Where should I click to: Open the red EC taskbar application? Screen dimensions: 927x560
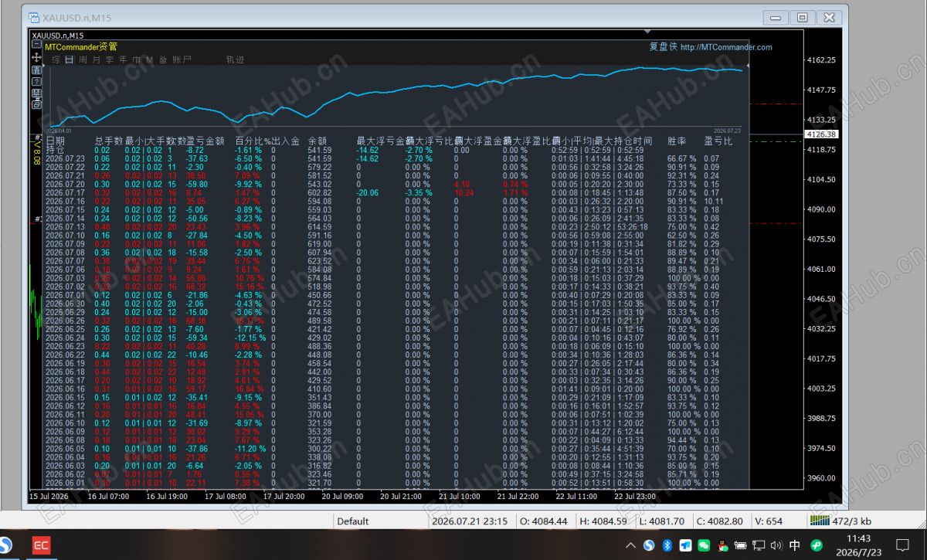41,546
